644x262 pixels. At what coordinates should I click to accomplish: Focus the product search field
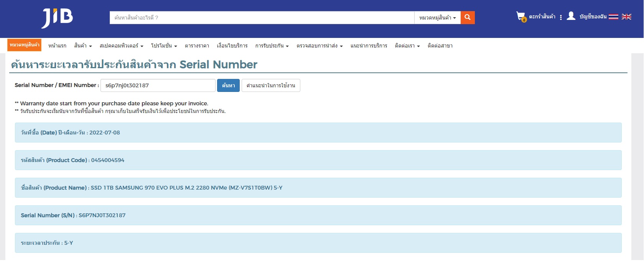[262, 18]
